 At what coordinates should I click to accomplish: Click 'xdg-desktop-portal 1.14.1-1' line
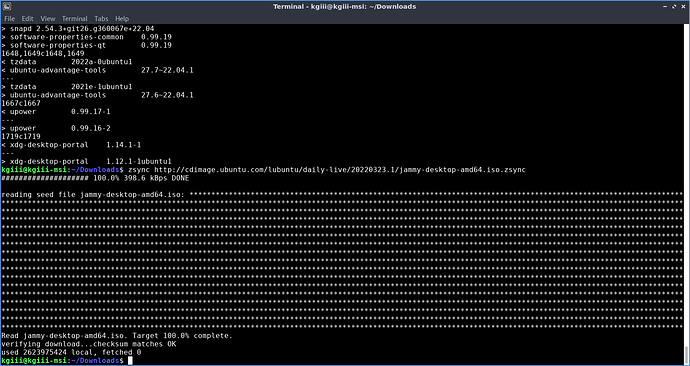(71, 145)
